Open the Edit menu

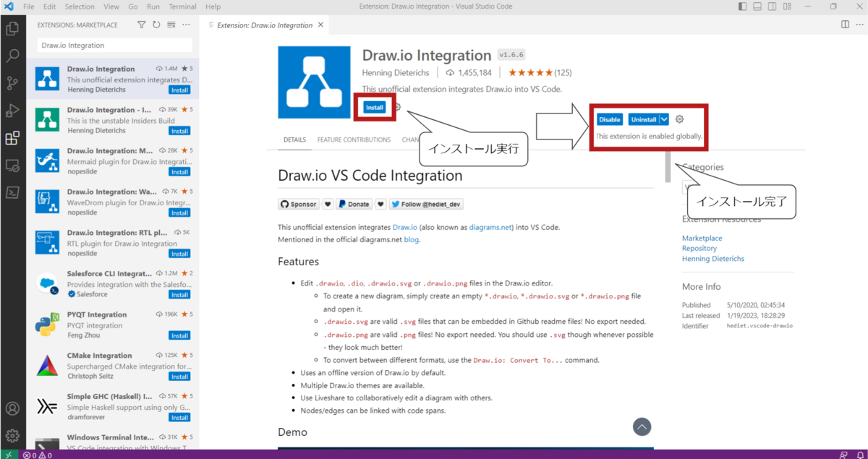pos(49,7)
